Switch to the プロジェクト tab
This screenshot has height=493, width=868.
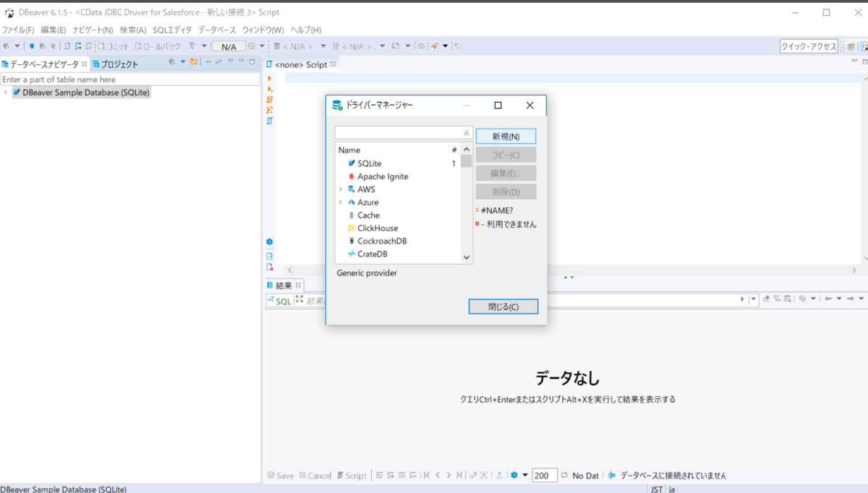(x=115, y=64)
